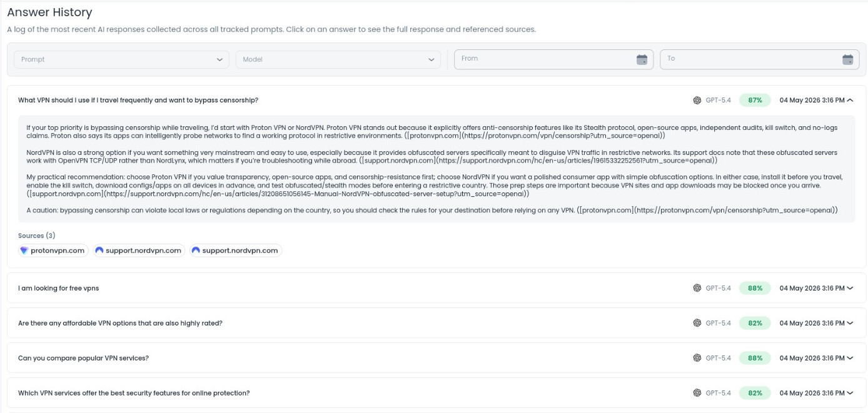Click the 88% badge on free vpns row
The image size is (868, 413).
[x=755, y=288]
